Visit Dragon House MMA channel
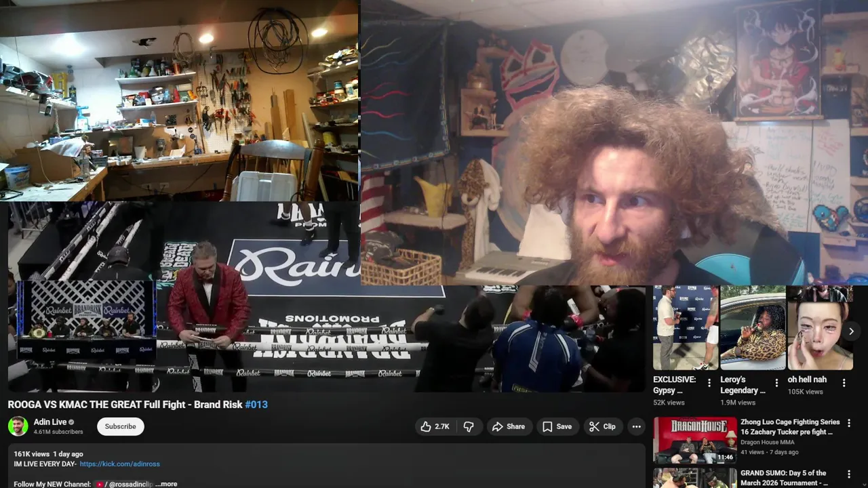Image resolution: width=868 pixels, height=488 pixels. (769, 443)
